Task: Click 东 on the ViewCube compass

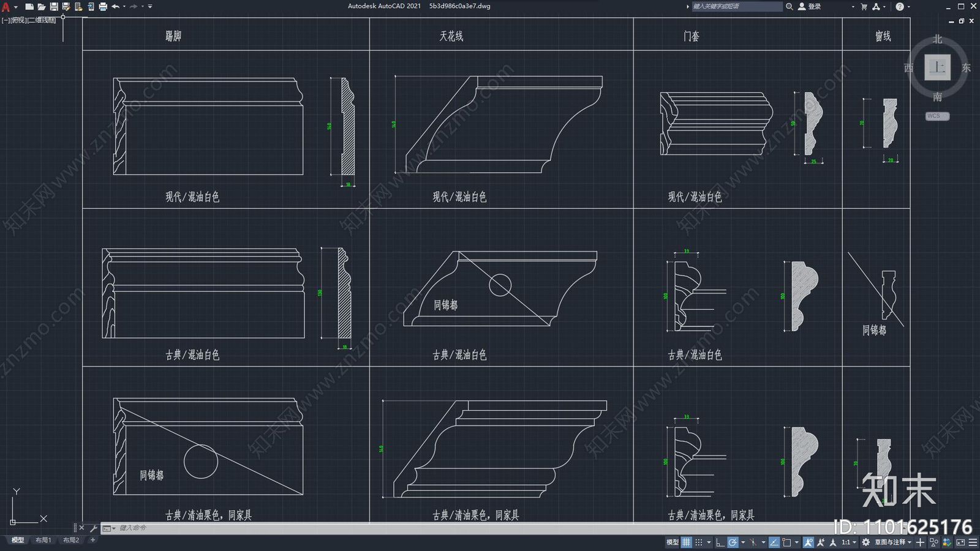Action: click(966, 68)
